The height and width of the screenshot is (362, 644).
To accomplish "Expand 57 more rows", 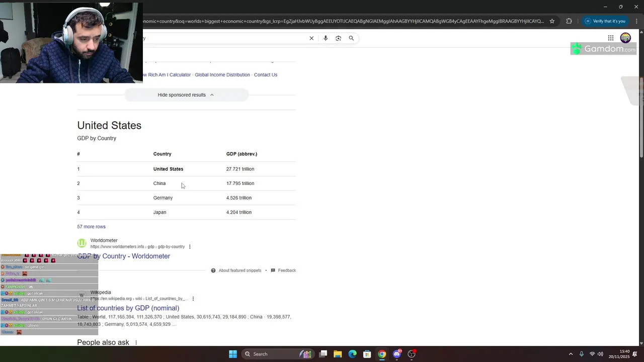I will [x=91, y=227].
